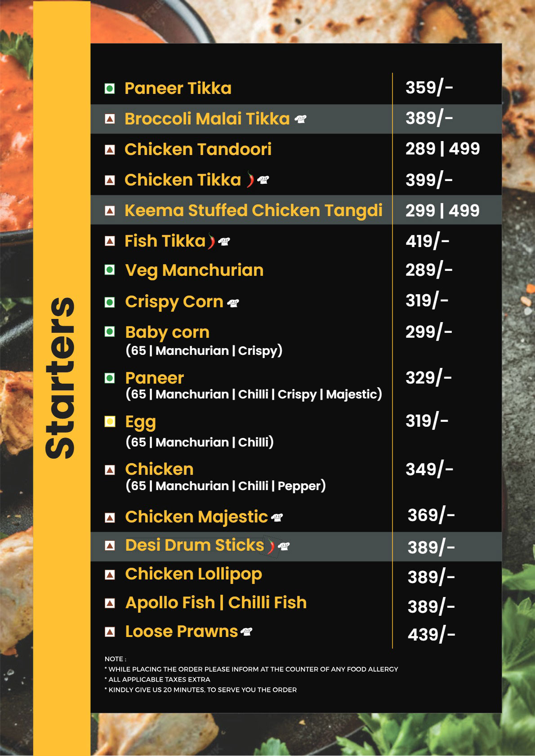Click the 289 | 499 price for Chicken Tandoori
The image size is (535, 756).
click(x=442, y=149)
